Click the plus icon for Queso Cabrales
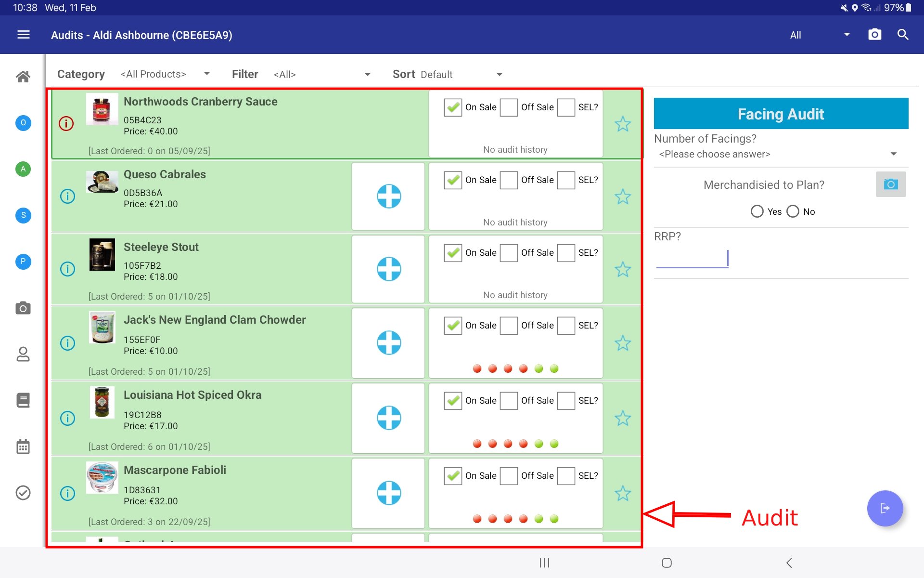 click(388, 197)
